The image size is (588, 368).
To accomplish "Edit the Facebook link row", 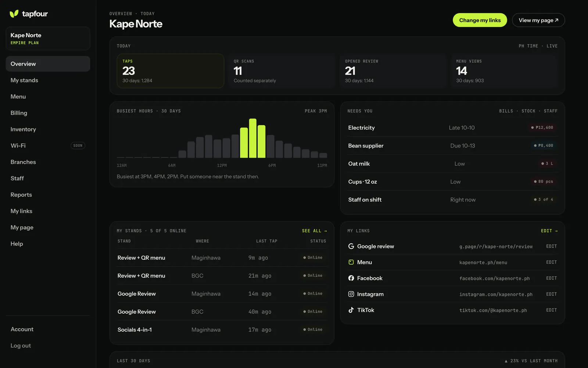I will point(551,278).
